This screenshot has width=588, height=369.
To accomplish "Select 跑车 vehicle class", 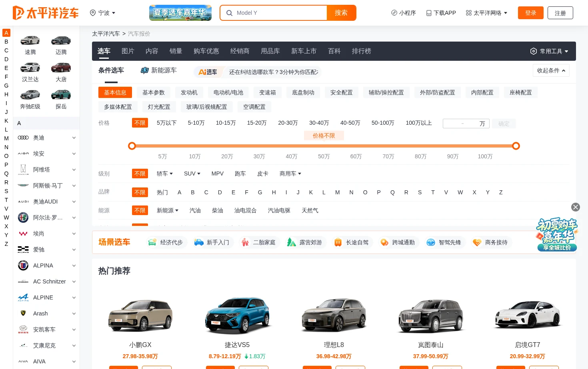I will 240,174.
